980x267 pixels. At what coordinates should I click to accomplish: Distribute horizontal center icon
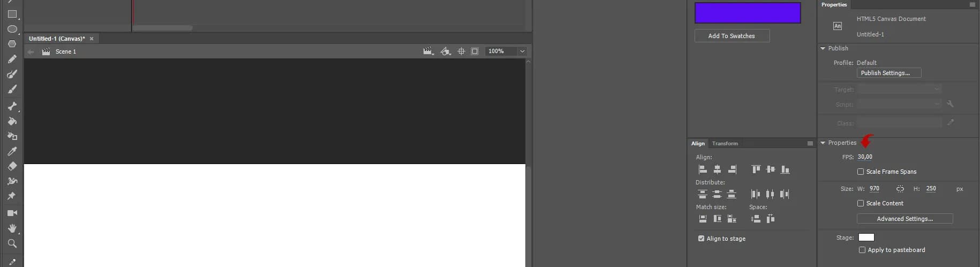click(770, 194)
